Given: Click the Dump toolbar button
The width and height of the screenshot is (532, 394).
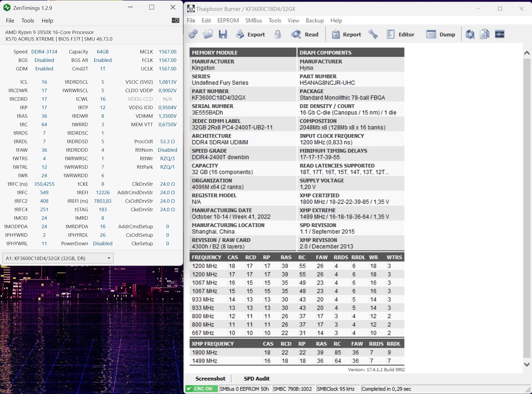Looking at the screenshot, I should click(x=441, y=34).
